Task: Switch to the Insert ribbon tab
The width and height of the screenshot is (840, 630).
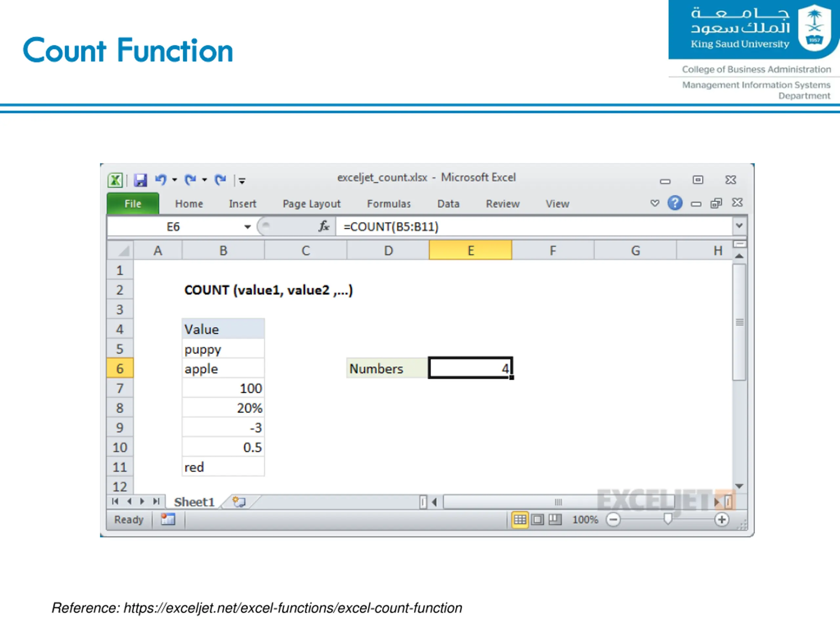Action: pyautogui.click(x=243, y=204)
